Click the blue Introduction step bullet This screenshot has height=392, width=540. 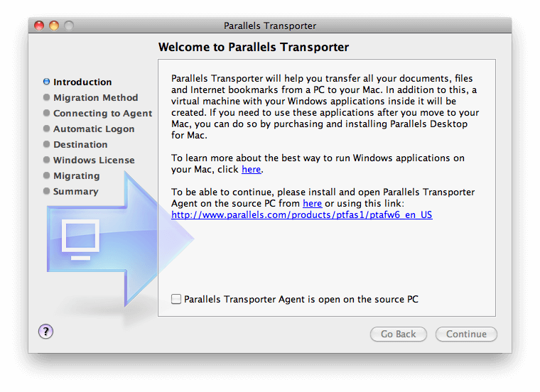(x=46, y=82)
